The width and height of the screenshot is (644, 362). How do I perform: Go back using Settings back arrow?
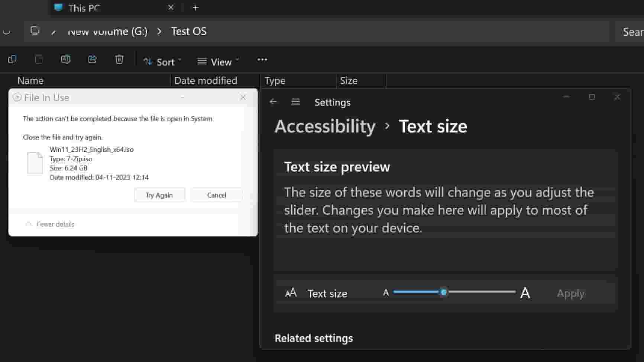tap(273, 102)
